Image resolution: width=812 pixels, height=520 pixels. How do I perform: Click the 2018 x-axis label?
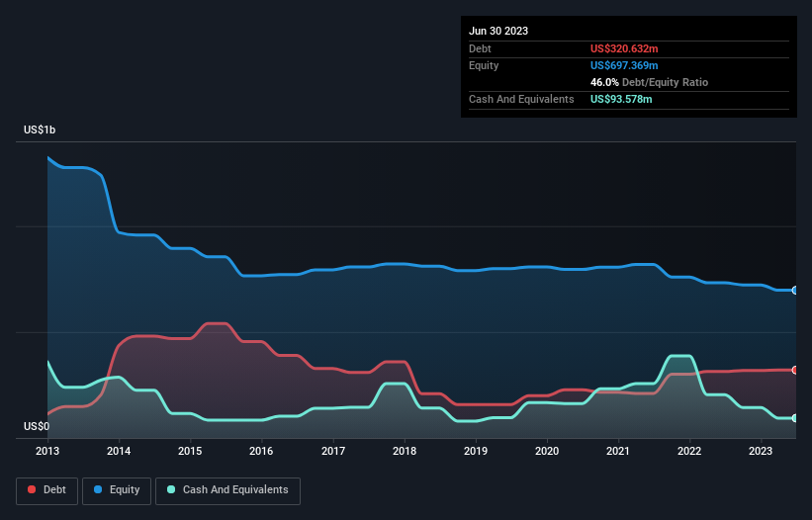pyautogui.click(x=405, y=451)
